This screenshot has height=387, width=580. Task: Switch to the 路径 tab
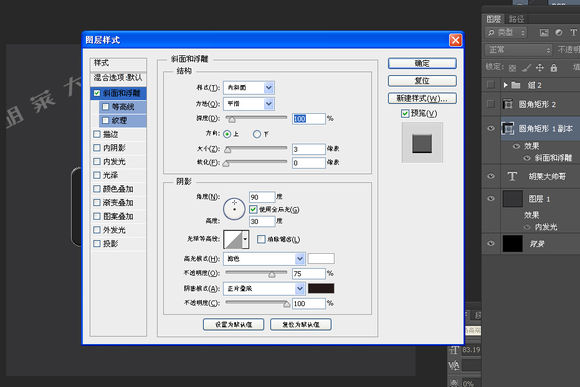point(516,19)
